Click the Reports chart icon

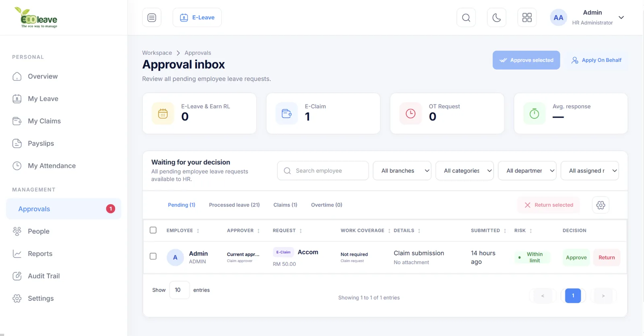click(x=17, y=254)
